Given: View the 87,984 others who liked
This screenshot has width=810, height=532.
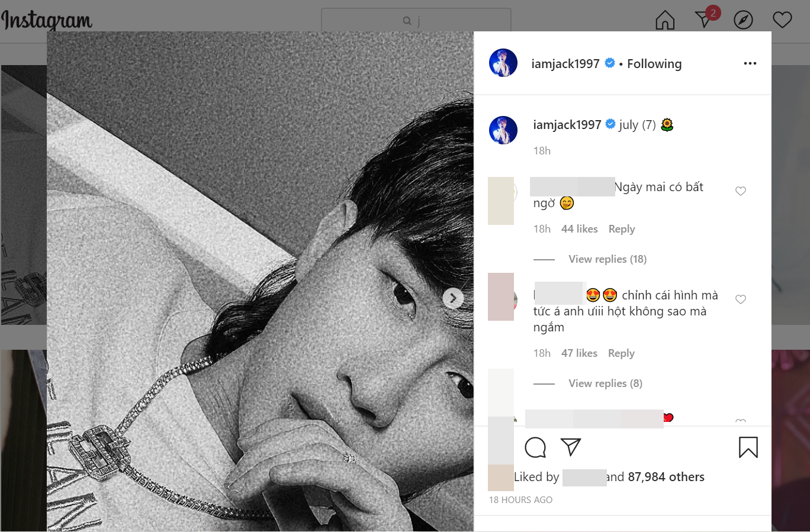Looking at the screenshot, I should (666, 477).
